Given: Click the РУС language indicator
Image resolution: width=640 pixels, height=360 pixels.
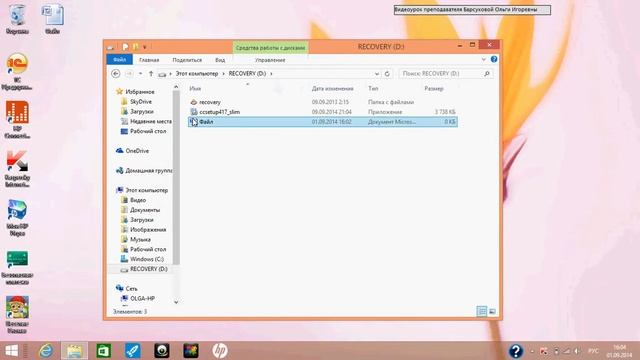Looking at the screenshot, I should 593,351.
